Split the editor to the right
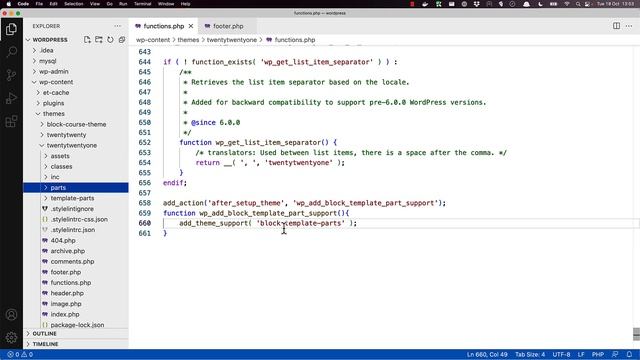 pos(616,26)
